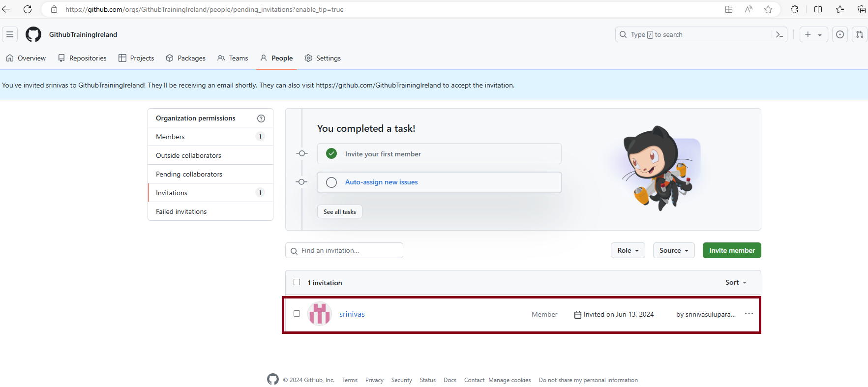Open the pull requests icon
868x387 pixels.
(860, 34)
